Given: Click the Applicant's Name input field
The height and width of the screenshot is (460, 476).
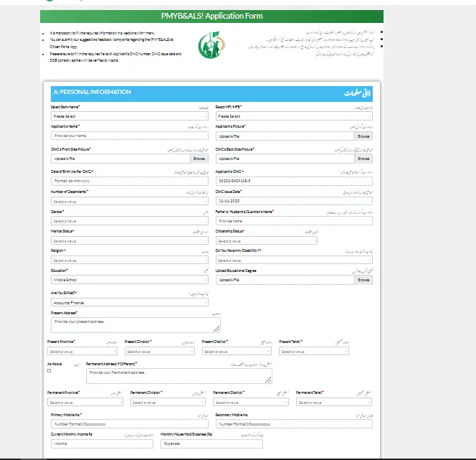Looking at the screenshot, I should [130, 136].
